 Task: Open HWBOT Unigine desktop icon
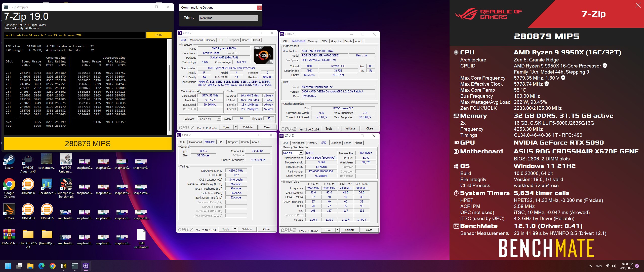point(66,163)
